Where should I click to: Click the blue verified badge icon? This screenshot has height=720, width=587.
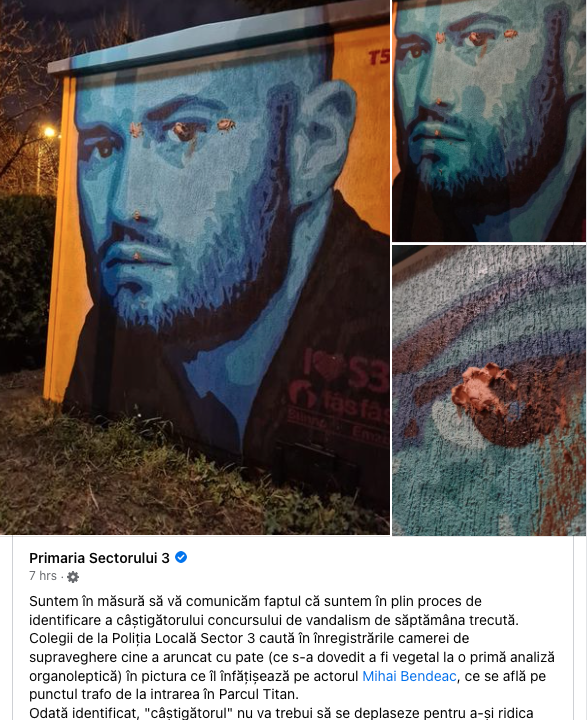tap(181, 557)
